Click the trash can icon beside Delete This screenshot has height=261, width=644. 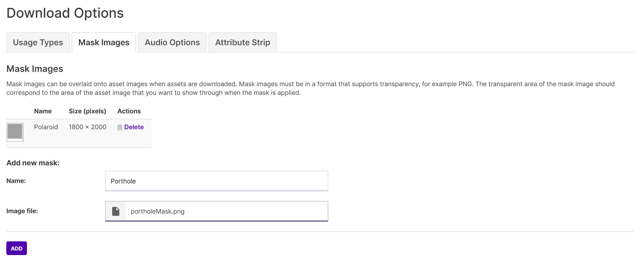pos(120,127)
